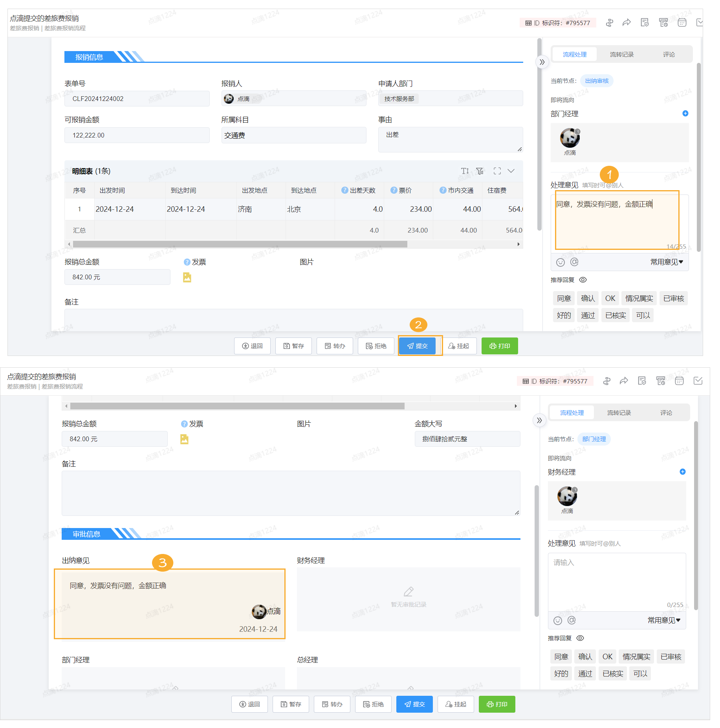Screen dimensions: 720x728
Task: Toggle 推荐回复 eye in the 出纳审核 panel
Action: click(583, 280)
